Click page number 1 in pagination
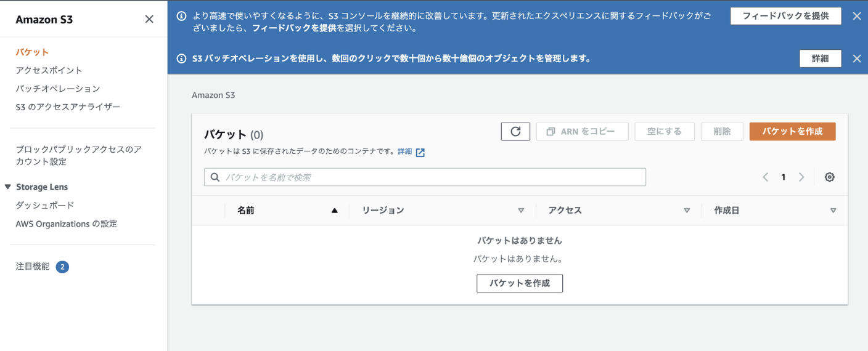The height and width of the screenshot is (351, 868). [x=783, y=177]
